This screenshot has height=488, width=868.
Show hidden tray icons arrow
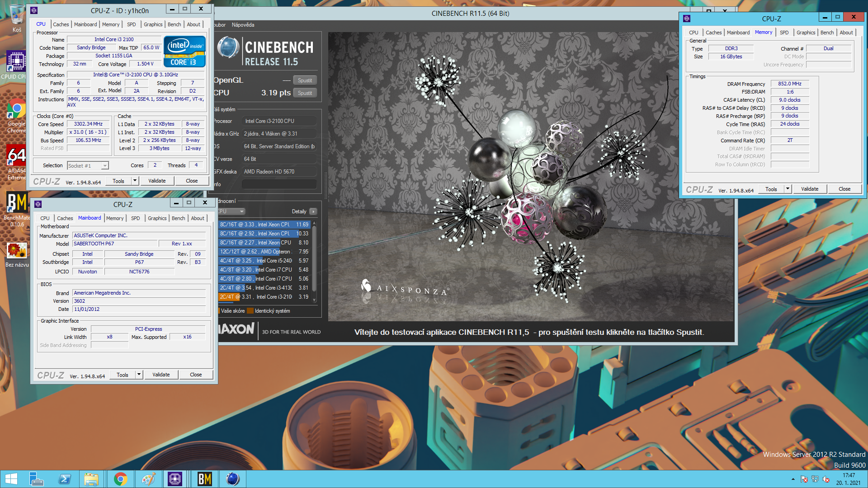(x=793, y=479)
